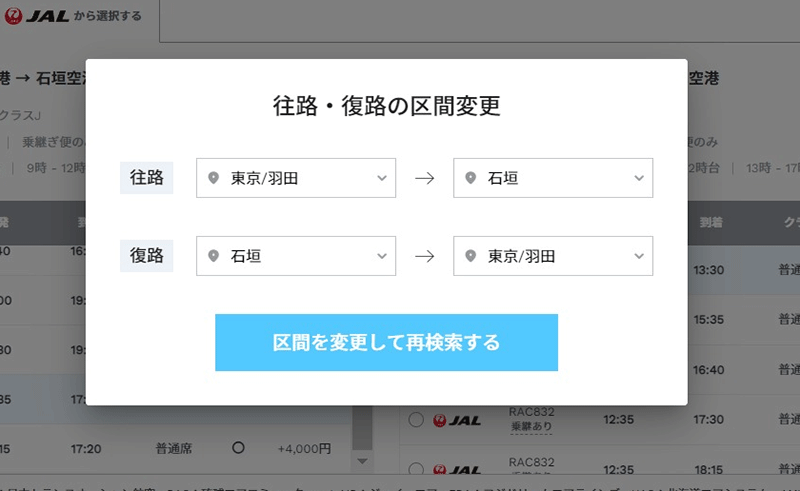Click the arrow icon between 往路 airports
Viewport: 800px width, 491px height.
pos(425,179)
